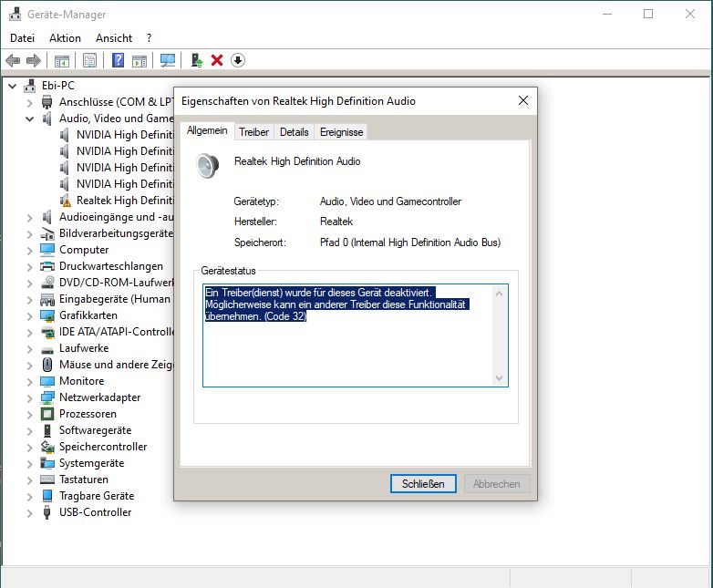Click the Ebi-PC computer root node
Viewport: 713px width, 588px height.
click(x=57, y=86)
